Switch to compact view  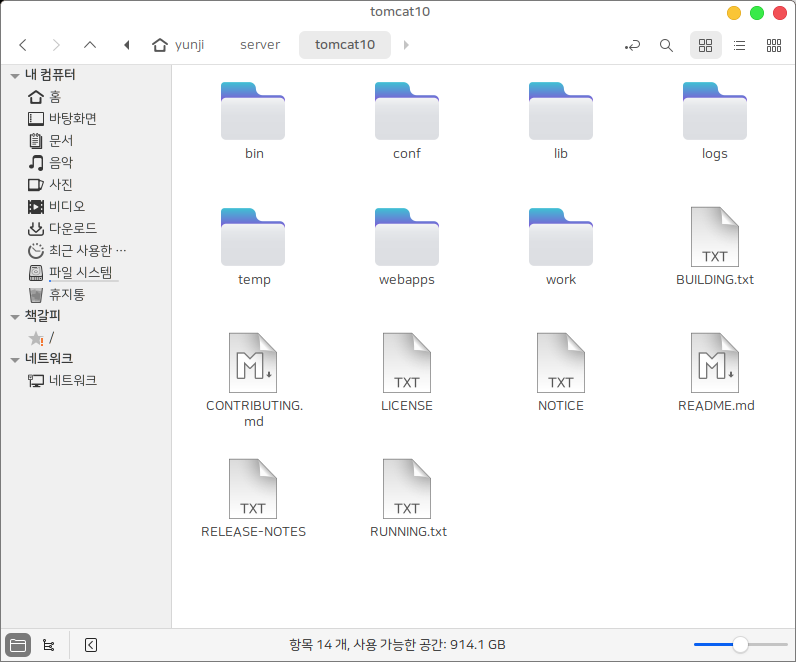coord(773,45)
